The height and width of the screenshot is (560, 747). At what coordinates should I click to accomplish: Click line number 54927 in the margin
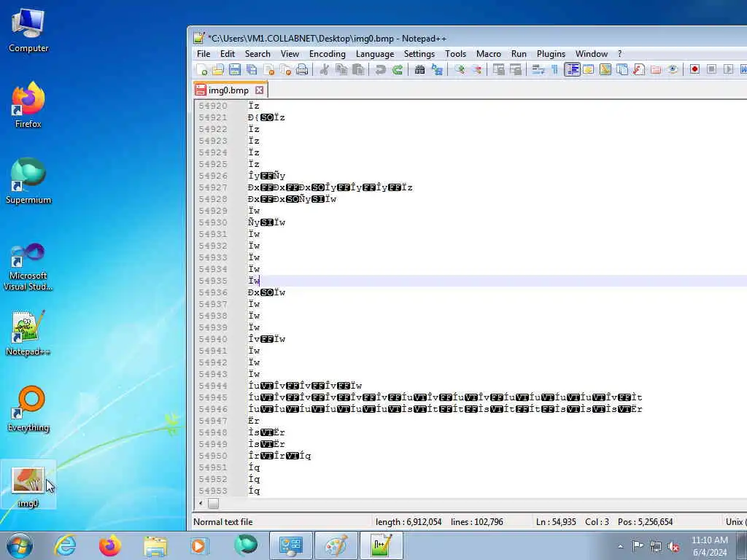(x=212, y=187)
